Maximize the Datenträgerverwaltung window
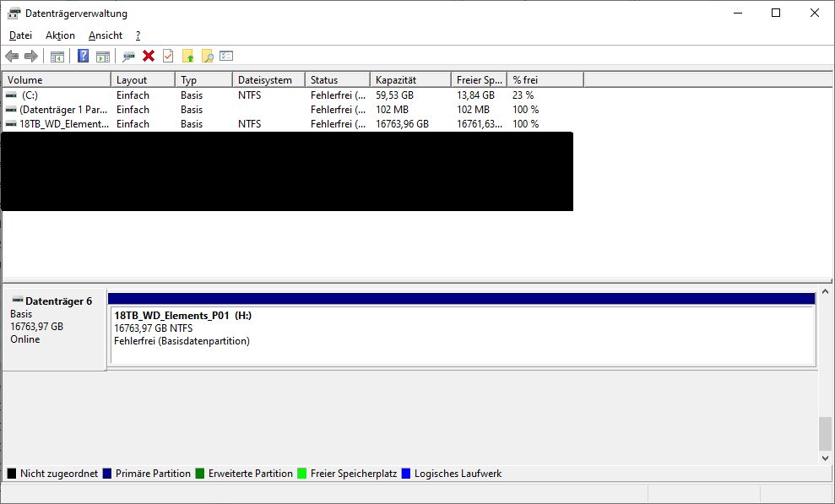This screenshot has width=835, height=504. (x=776, y=13)
